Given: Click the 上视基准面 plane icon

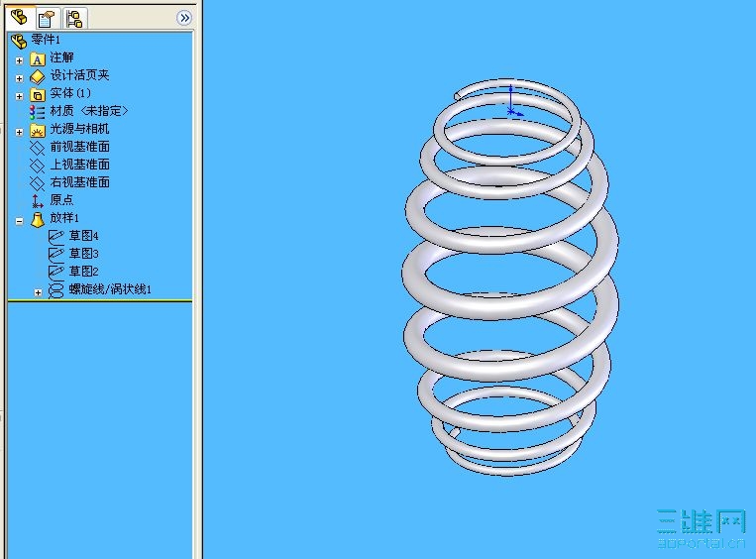Looking at the screenshot, I should [x=37, y=166].
